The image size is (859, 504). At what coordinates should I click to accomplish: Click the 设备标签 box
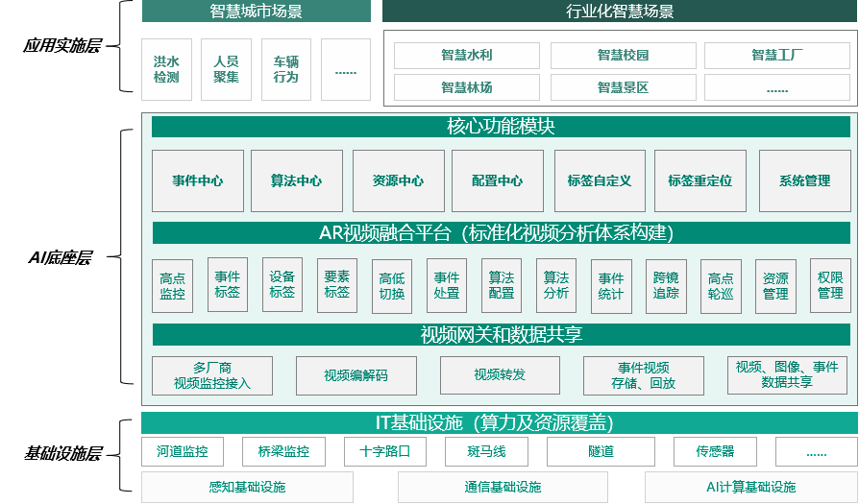pyautogui.click(x=282, y=284)
